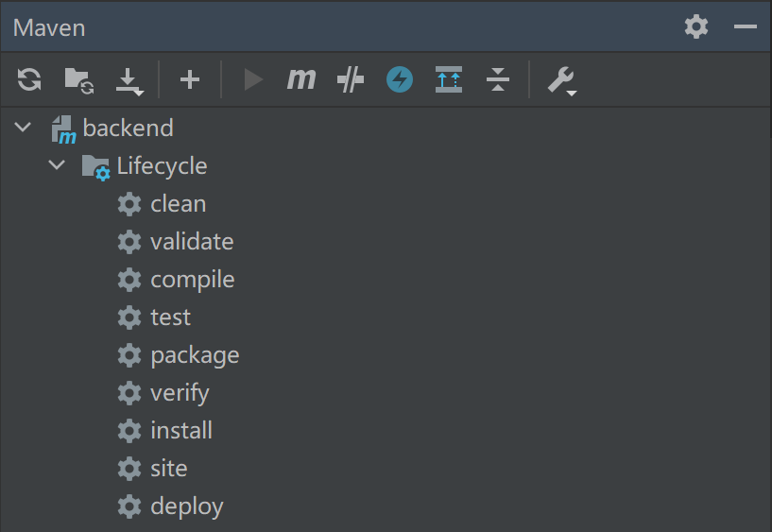The width and height of the screenshot is (772, 532).
Task: Hide the Maven tool window
Action: click(745, 26)
